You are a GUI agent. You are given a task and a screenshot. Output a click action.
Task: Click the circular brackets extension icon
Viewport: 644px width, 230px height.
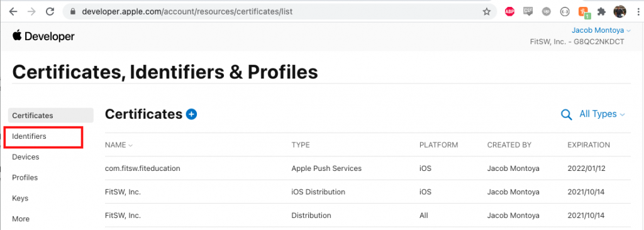[565, 12]
